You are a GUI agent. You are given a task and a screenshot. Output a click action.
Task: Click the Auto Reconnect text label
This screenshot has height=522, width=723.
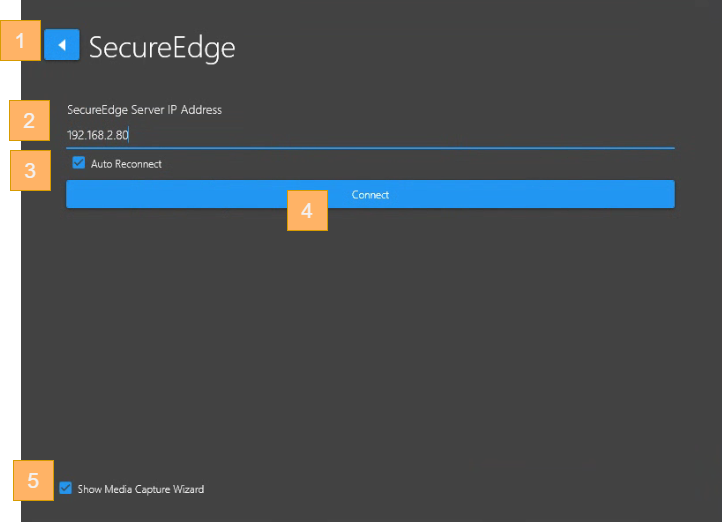click(126, 164)
